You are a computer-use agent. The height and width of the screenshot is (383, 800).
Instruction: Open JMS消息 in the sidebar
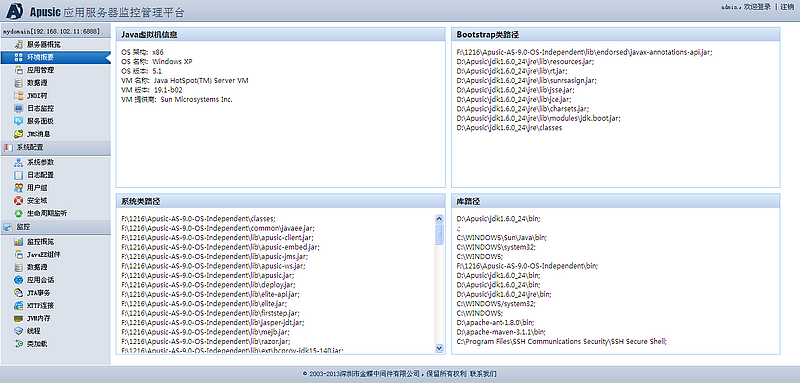tap(39, 134)
